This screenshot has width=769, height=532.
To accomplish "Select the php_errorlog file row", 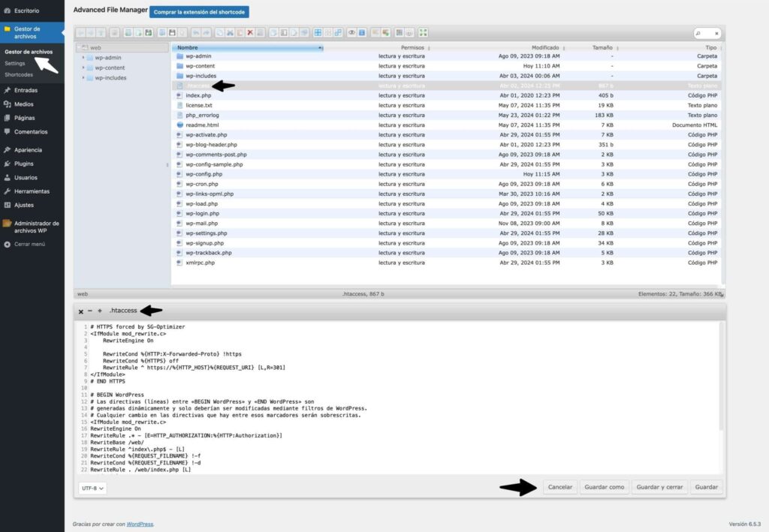I will [446, 115].
